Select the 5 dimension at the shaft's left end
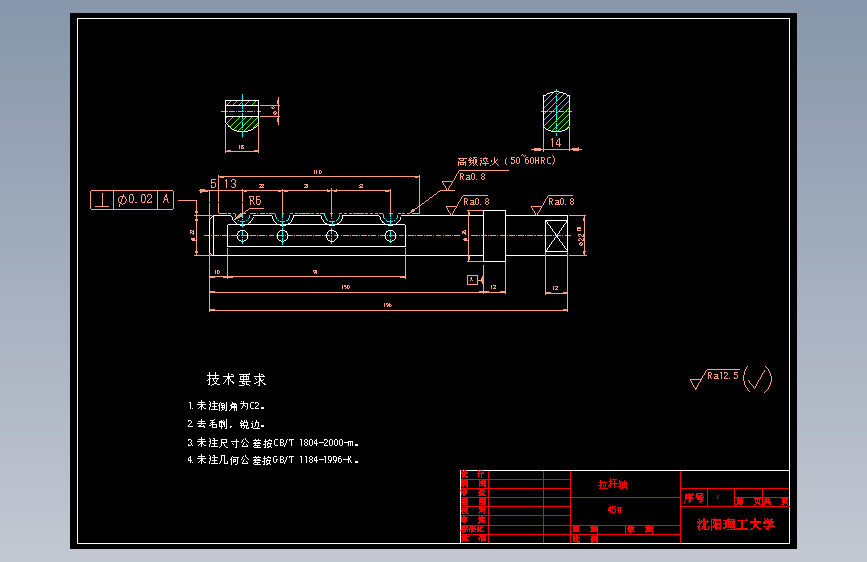867x562 pixels. click(x=213, y=184)
